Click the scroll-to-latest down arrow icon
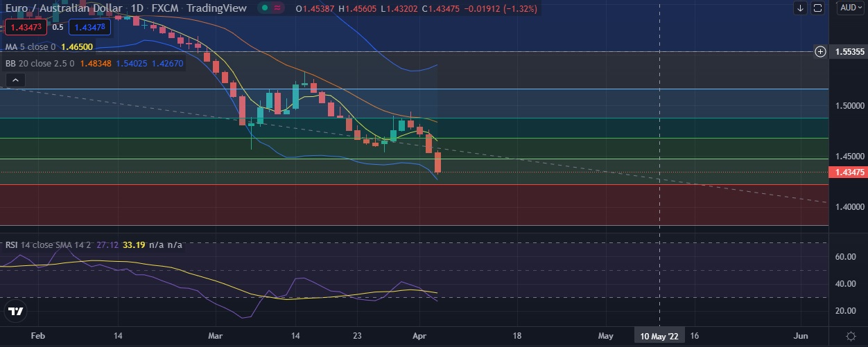 (801, 8)
